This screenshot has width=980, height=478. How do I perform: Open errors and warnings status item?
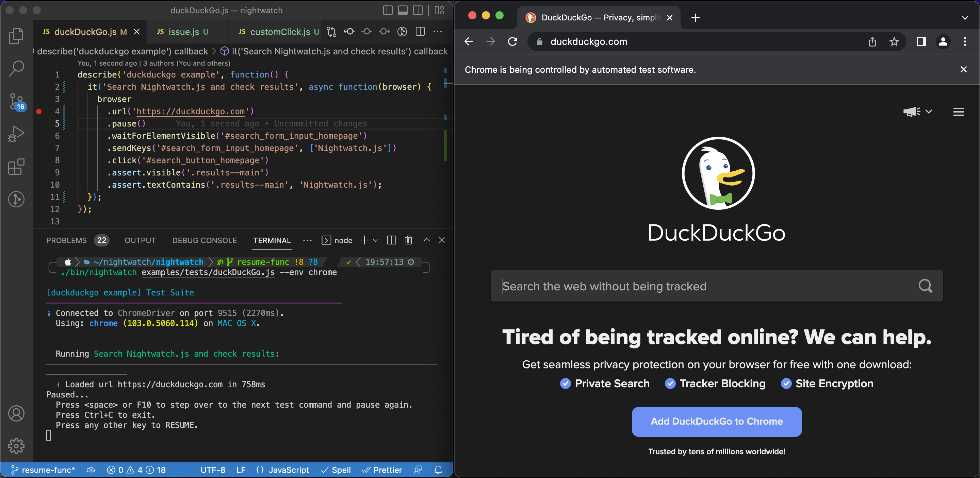tap(136, 470)
